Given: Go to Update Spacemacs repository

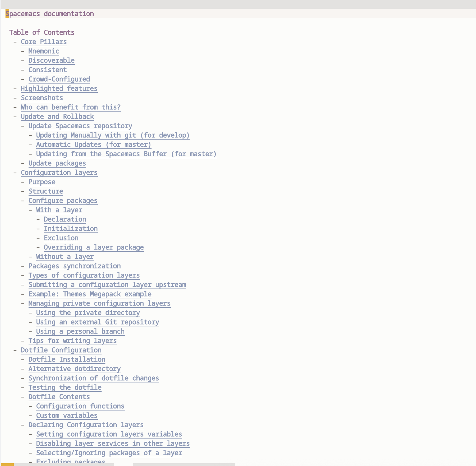Looking at the screenshot, I should point(80,126).
